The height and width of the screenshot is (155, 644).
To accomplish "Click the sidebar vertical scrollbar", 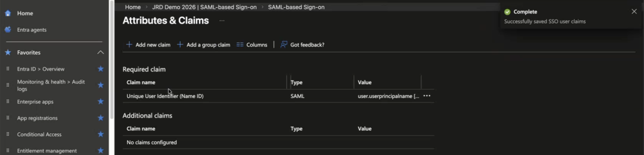I will tap(111, 60).
